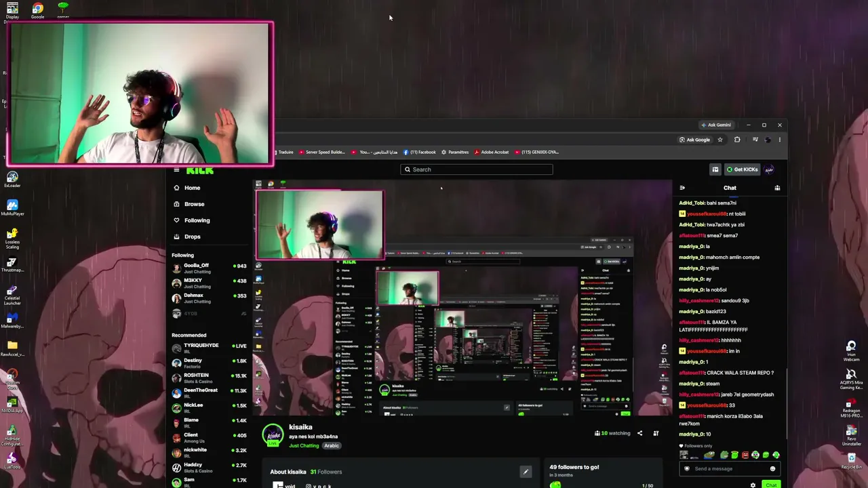Screen dimensions: 868x488
Task: Open the user profile avatar menu
Action: (770, 169)
